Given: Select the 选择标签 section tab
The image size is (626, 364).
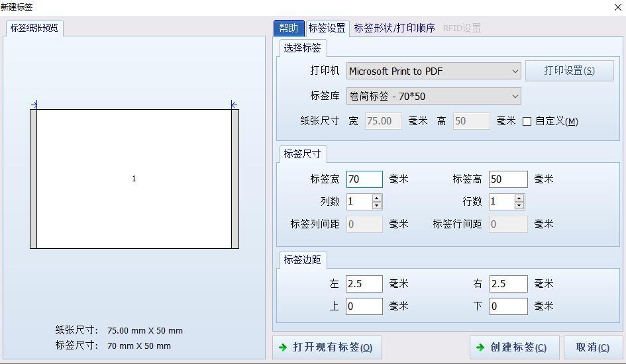Looking at the screenshot, I should (303, 48).
